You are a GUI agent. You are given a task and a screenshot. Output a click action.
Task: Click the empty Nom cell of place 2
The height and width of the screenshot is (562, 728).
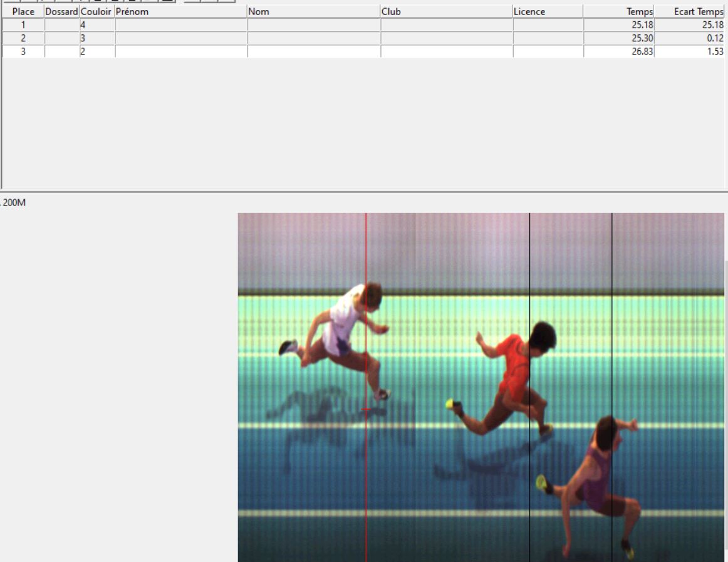[314, 38]
